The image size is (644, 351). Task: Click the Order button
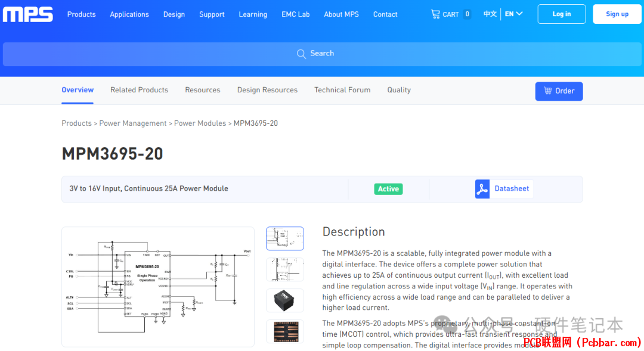coord(559,91)
